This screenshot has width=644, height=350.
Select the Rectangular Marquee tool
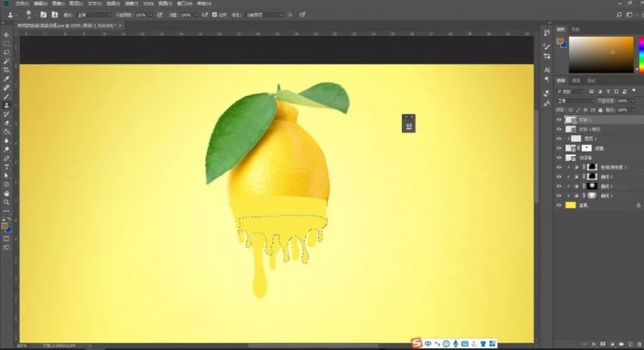6,44
